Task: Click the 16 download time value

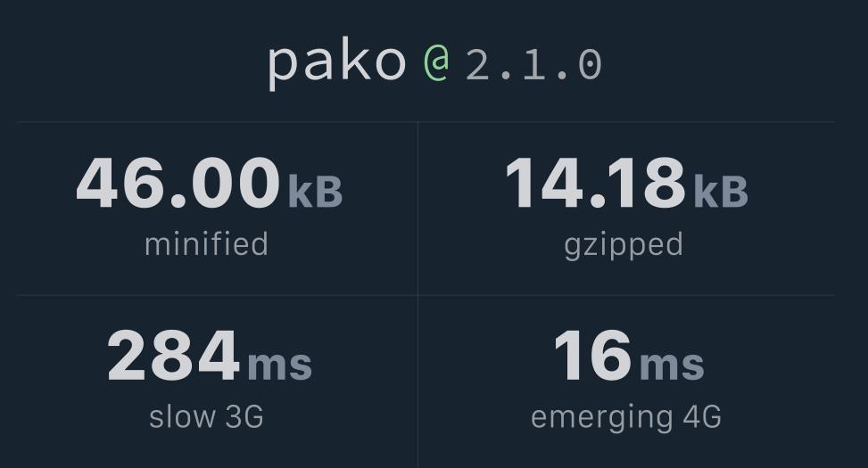Action: 592,356
